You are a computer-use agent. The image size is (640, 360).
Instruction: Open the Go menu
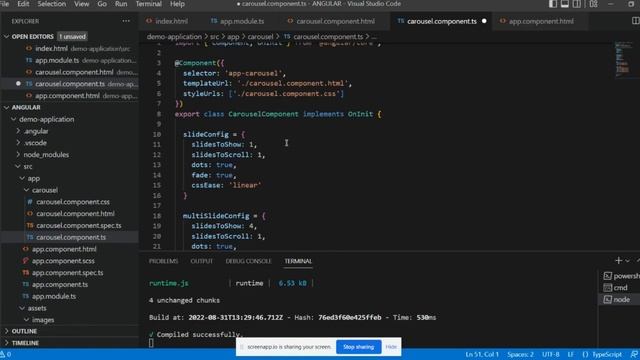102,4
